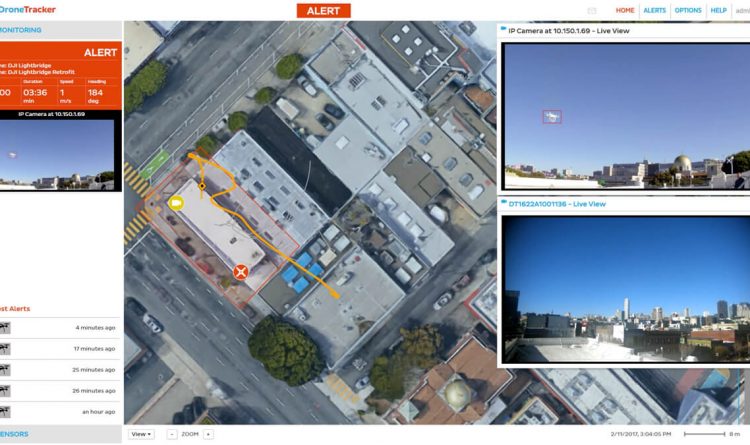Click the 03:36 duration value
The image size is (750, 445).
35,92
